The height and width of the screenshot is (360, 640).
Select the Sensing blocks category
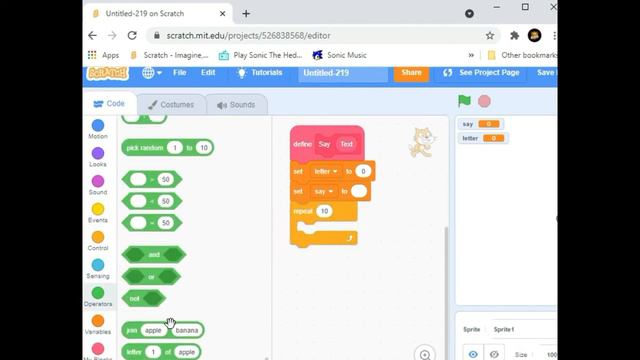coord(98,269)
